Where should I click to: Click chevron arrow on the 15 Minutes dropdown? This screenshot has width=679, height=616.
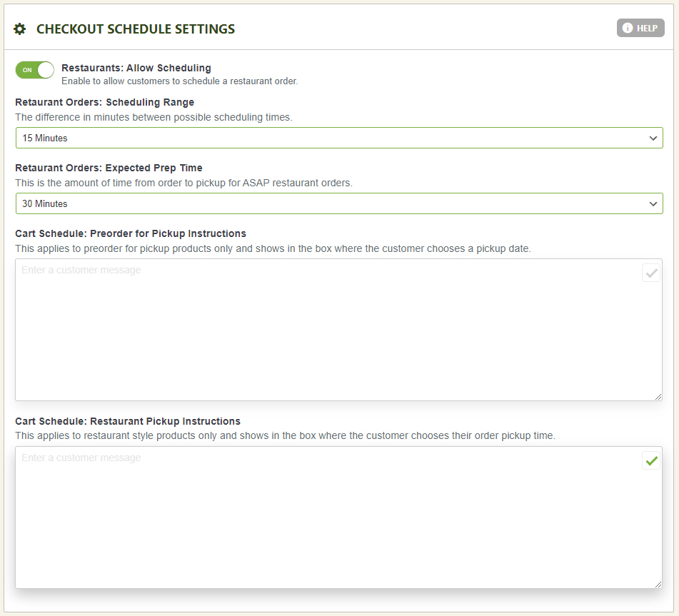pyautogui.click(x=653, y=138)
